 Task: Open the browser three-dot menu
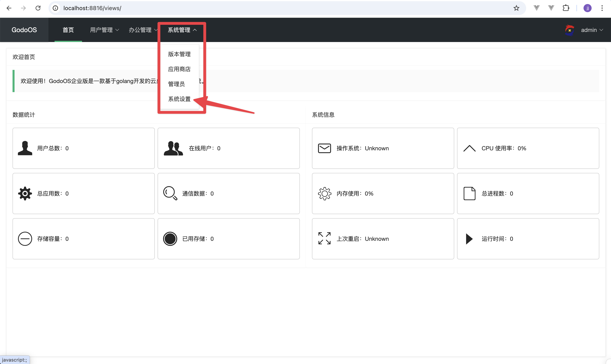602,8
